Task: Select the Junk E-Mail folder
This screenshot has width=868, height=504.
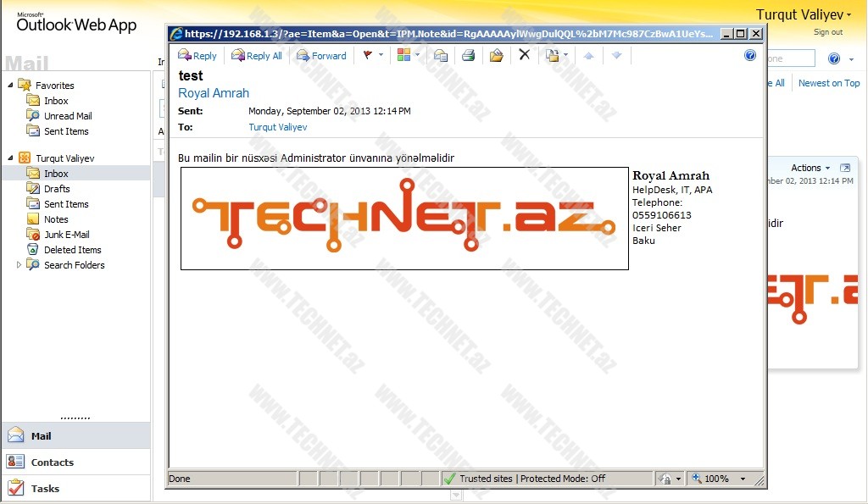Action: click(66, 235)
